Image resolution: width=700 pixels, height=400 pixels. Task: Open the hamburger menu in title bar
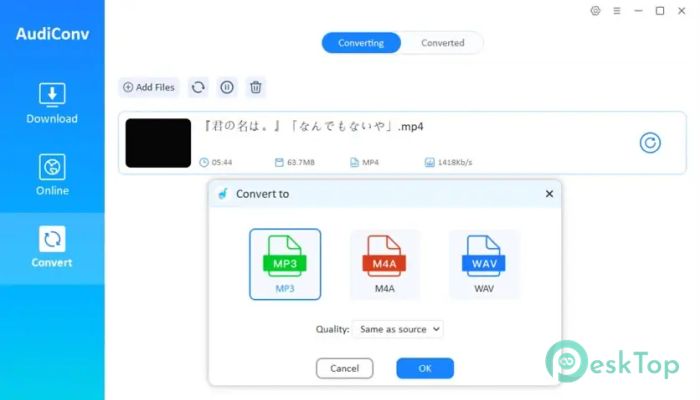(617, 11)
